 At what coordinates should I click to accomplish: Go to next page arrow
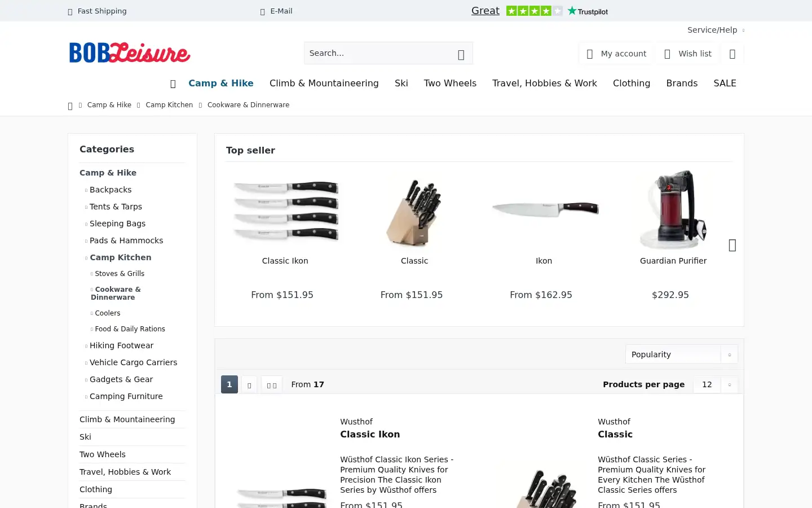(249, 385)
